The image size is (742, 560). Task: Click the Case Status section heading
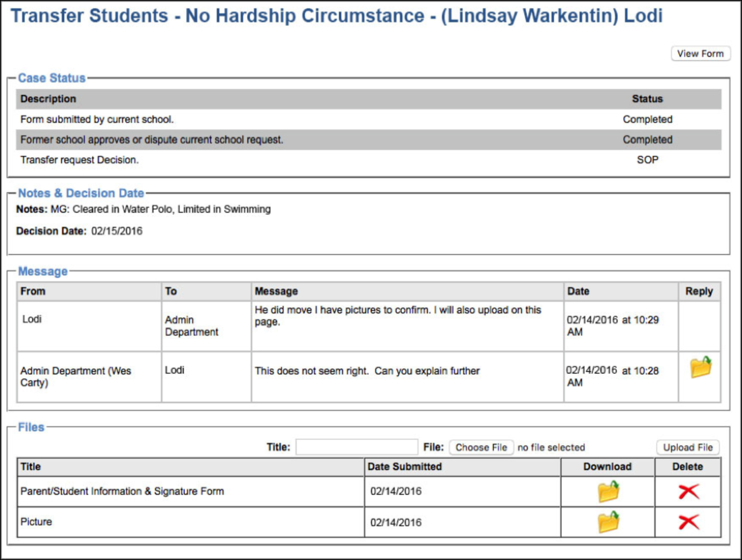52,78
